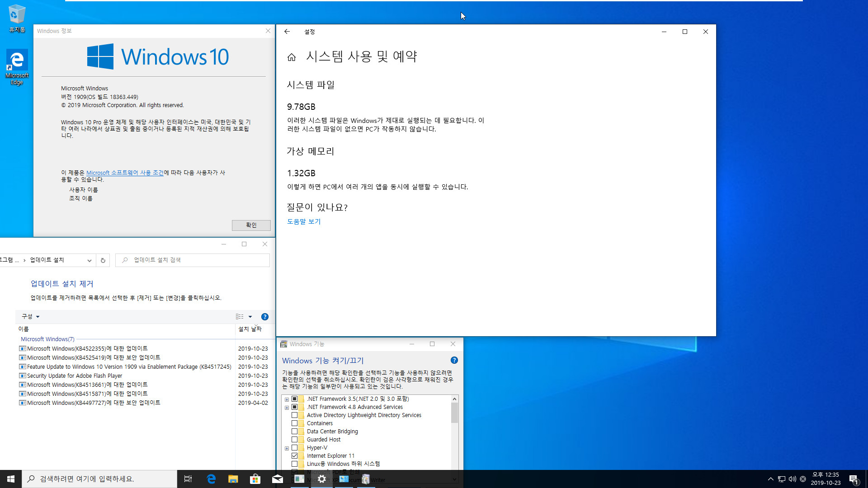Open clock and date flyout on taskbar
The image size is (868, 488).
tap(826, 479)
